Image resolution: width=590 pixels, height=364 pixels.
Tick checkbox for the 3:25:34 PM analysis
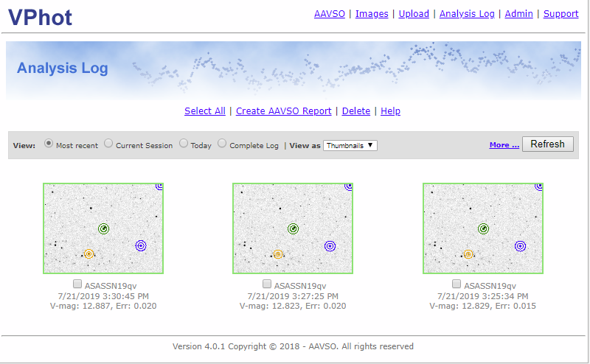(457, 284)
